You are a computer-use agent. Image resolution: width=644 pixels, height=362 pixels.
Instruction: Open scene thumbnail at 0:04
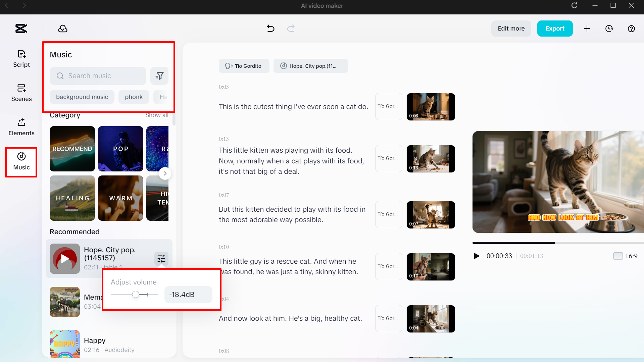431,319
